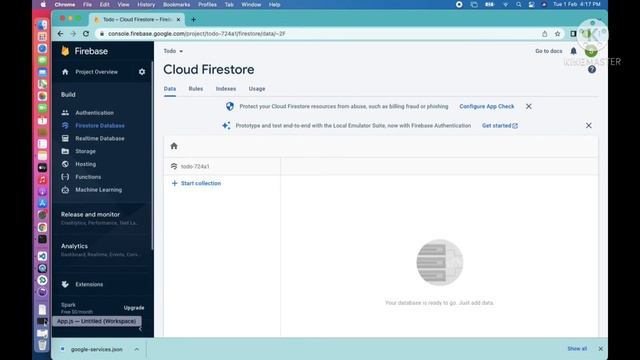Open the Profiles menu
640x360 pixels.
coord(207,4)
